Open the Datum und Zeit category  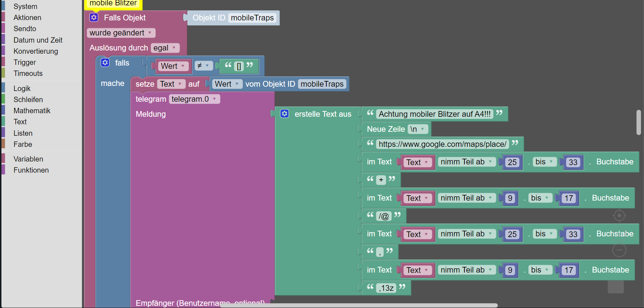pos(38,40)
